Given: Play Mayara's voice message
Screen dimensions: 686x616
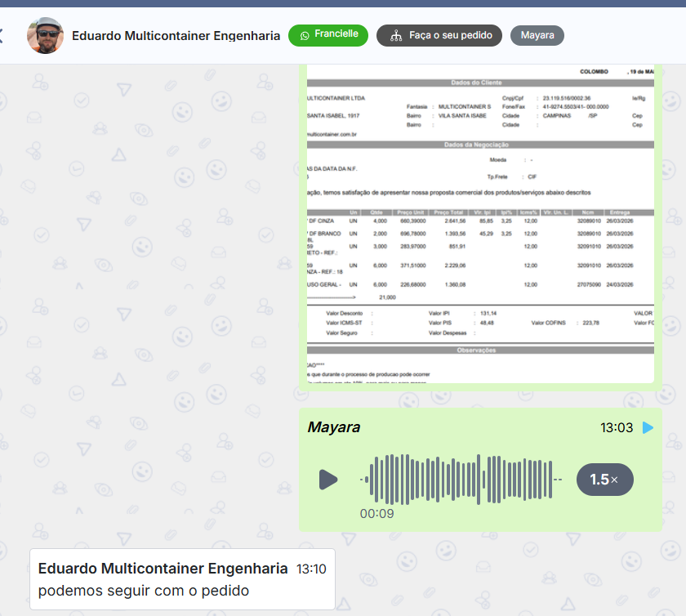Looking at the screenshot, I should coord(328,480).
